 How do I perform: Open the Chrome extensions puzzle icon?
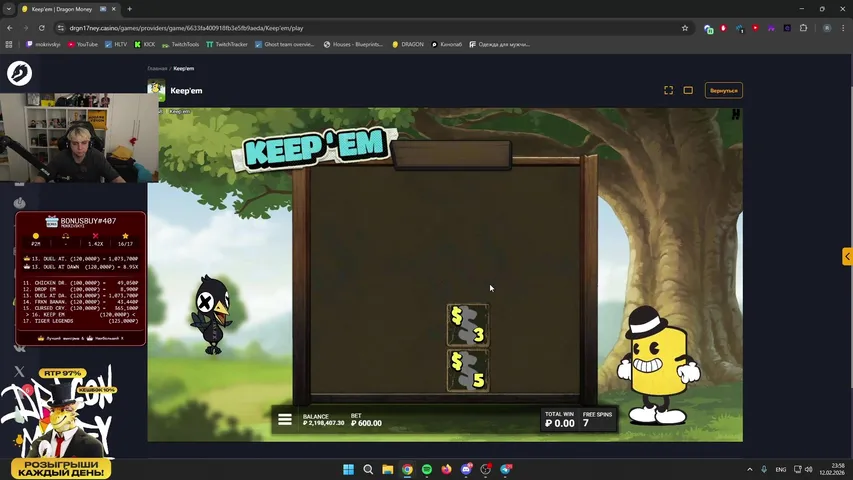[x=803, y=28]
